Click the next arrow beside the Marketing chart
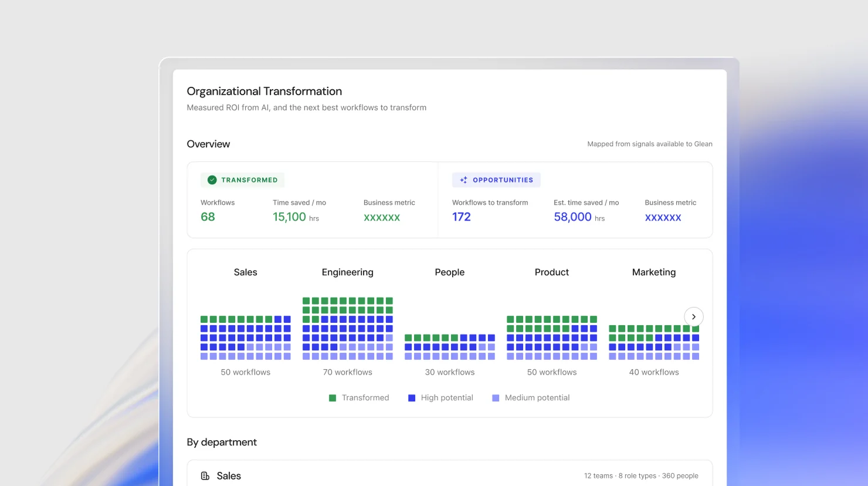 pos(694,317)
